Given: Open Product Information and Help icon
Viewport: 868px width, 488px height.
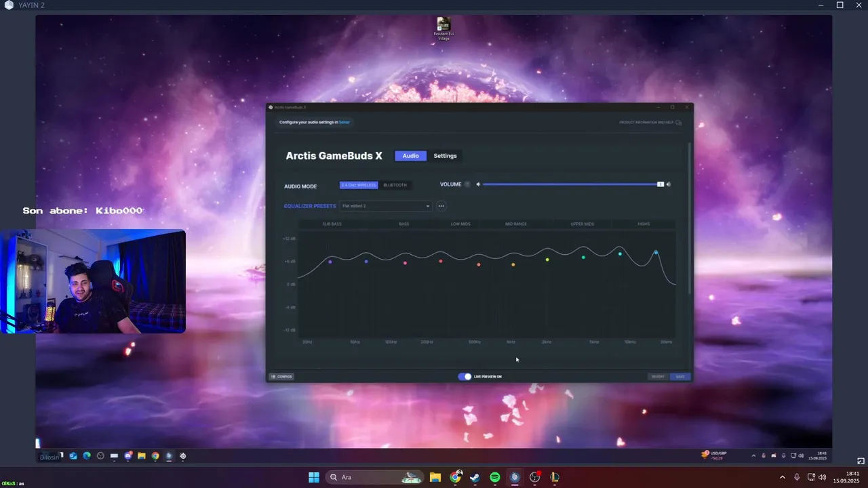Looking at the screenshot, I should [x=679, y=123].
